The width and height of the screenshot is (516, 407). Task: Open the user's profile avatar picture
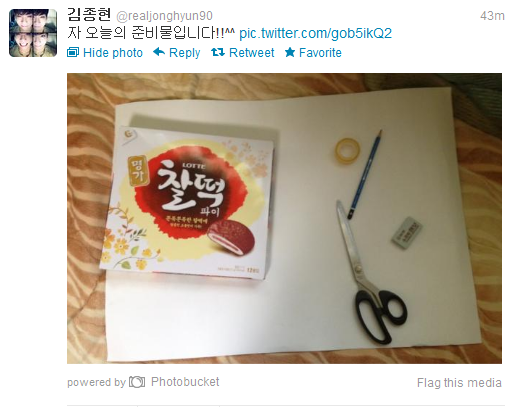[33, 33]
